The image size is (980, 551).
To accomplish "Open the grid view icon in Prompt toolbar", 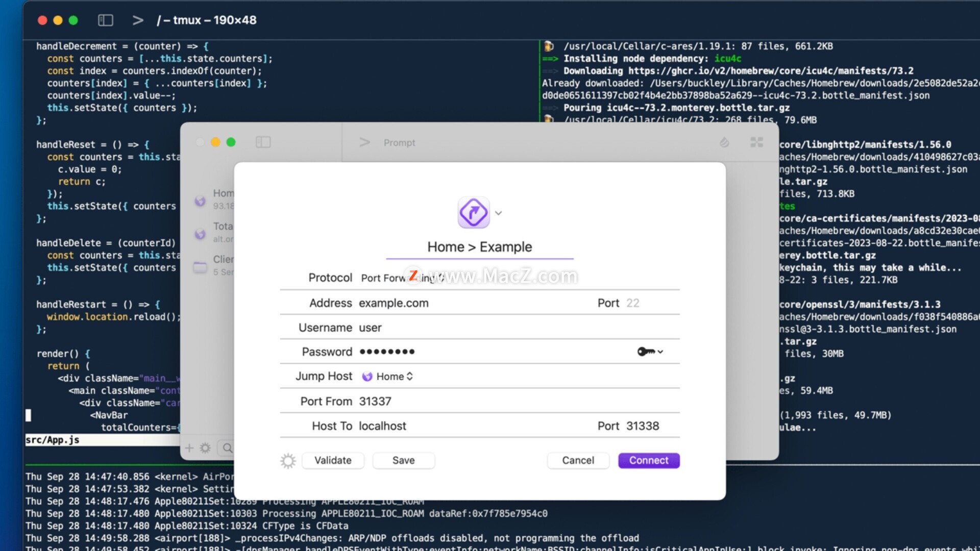I will point(756,142).
